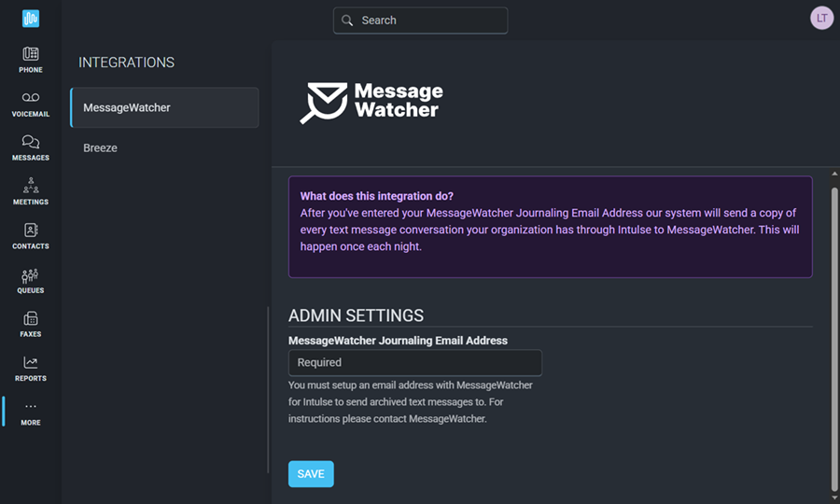Click the Journaling Email Address field
The image size is (840, 504).
click(414, 362)
